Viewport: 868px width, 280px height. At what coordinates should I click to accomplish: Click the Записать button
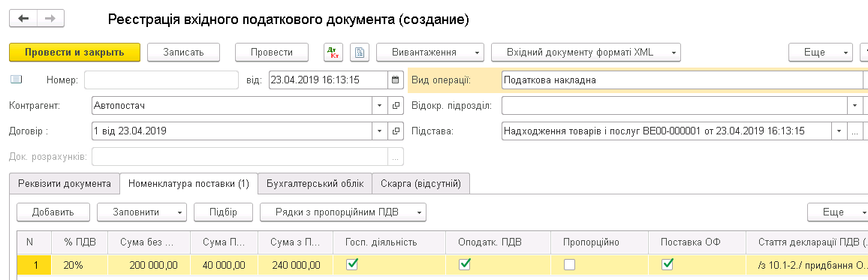184,53
